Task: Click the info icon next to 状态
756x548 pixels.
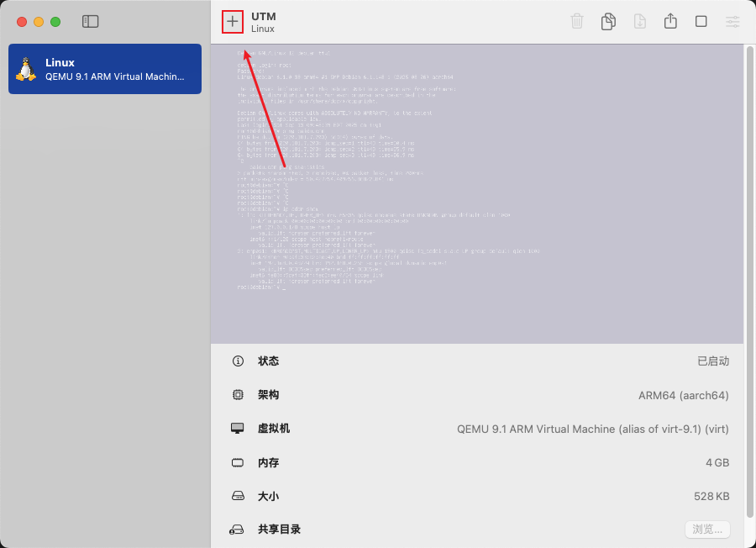Action: pyautogui.click(x=238, y=361)
